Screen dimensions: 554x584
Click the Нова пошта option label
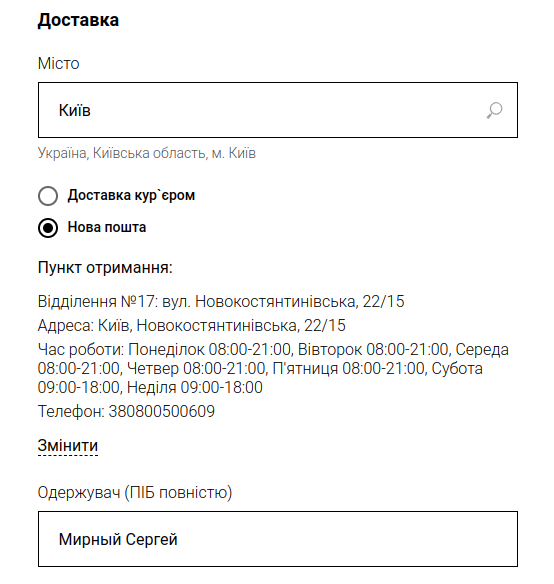point(107,227)
